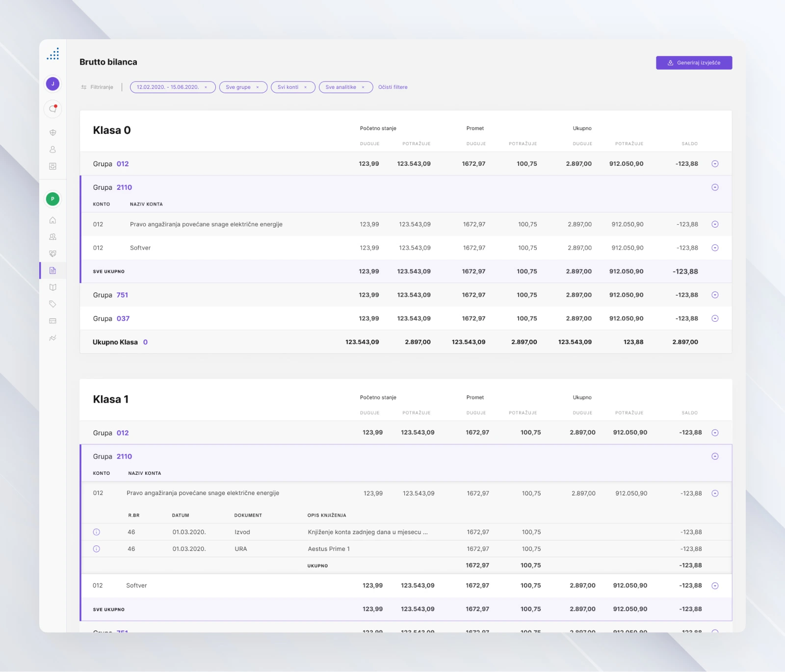Click the R.BR column header

(134, 516)
